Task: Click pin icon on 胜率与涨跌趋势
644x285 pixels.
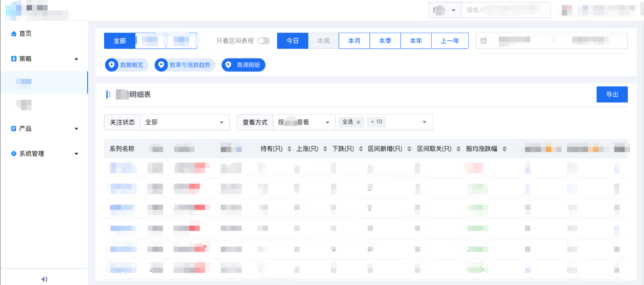Action: (161, 65)
